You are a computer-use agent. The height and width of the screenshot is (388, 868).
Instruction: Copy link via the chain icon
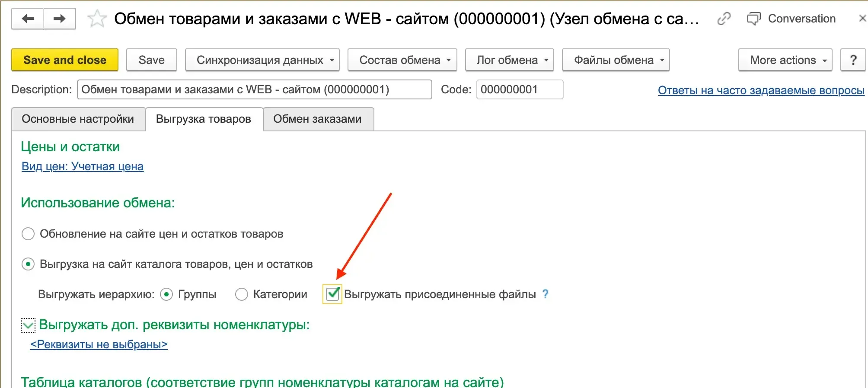click(724, 19)
